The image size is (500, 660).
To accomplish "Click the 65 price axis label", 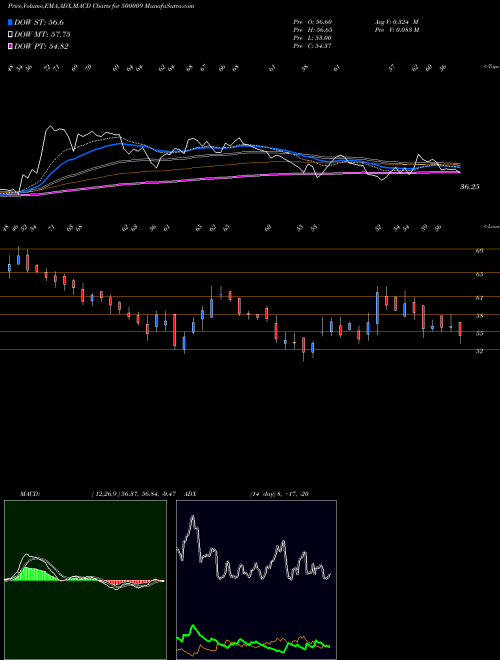I will (479, 274).
